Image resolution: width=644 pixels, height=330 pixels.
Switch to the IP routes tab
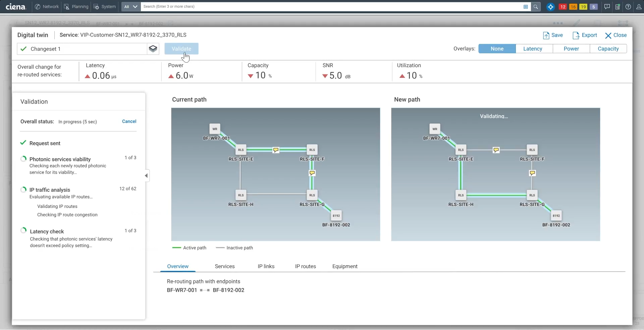pos(306,266)
